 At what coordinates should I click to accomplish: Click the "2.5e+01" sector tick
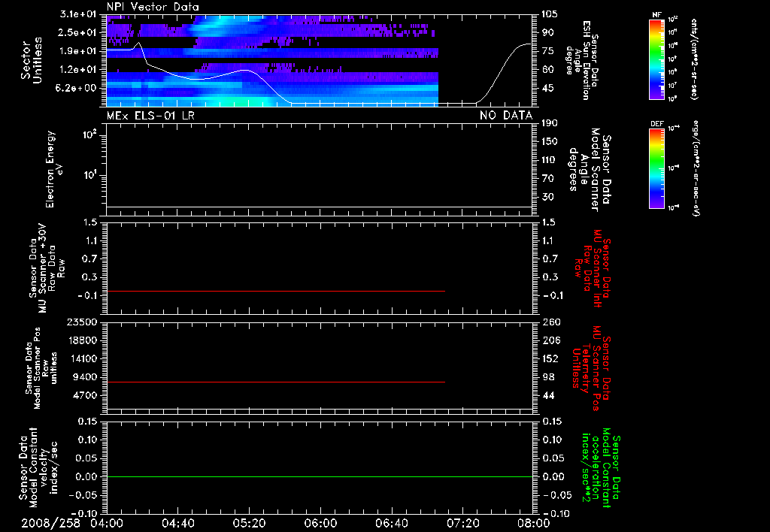[x=78, y=32]
